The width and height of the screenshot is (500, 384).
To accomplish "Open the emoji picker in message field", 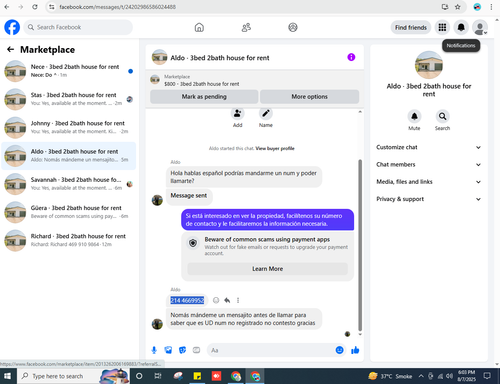I will click(339, 350).
